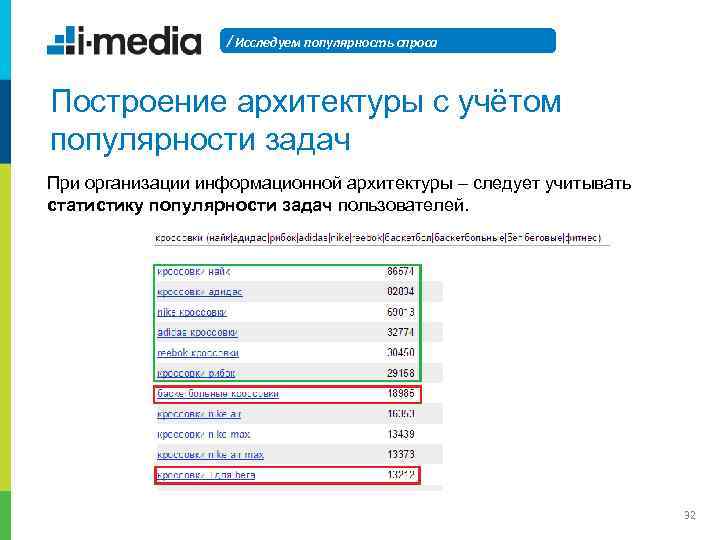The height and width of the screenshot is (540, 720).
Task: Open the 'кроссовки адидас' link
Action: point(199,292)
